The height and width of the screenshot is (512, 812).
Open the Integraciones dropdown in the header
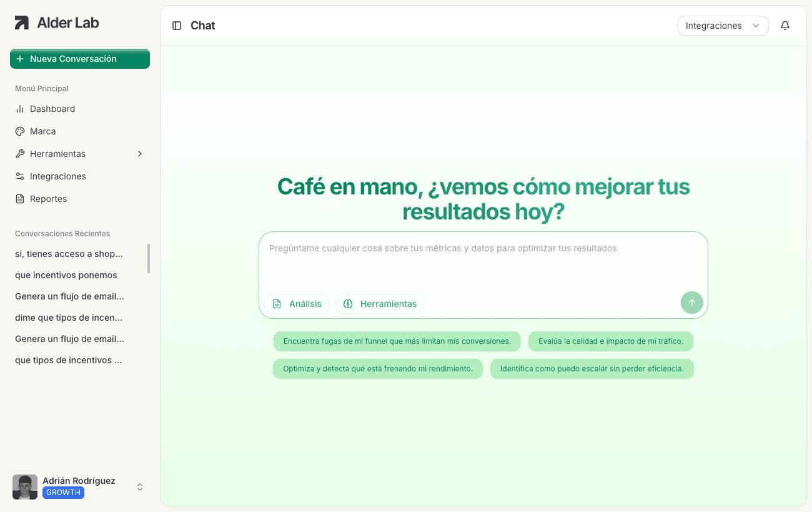723,26
